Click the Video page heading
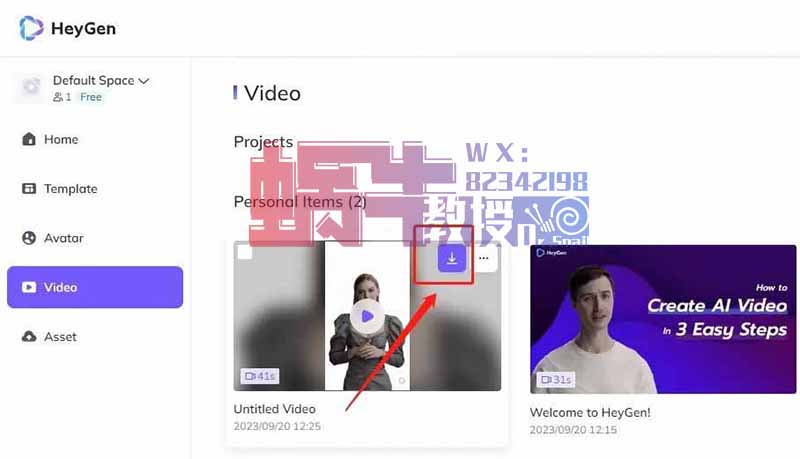Viewport: 800px width, 459px height. pyautogui.click(x=272, y=93)
